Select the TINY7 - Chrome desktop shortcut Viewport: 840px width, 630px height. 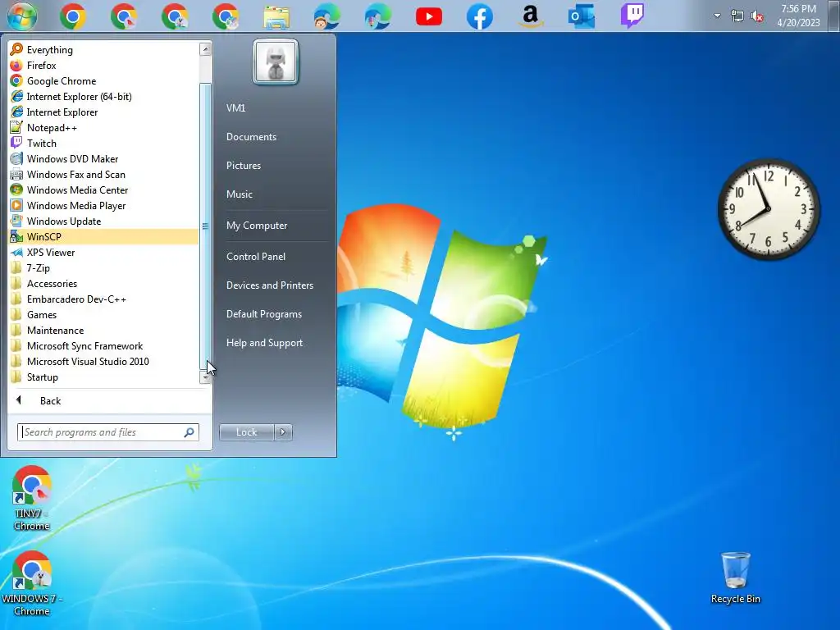(x=32, y=498)
